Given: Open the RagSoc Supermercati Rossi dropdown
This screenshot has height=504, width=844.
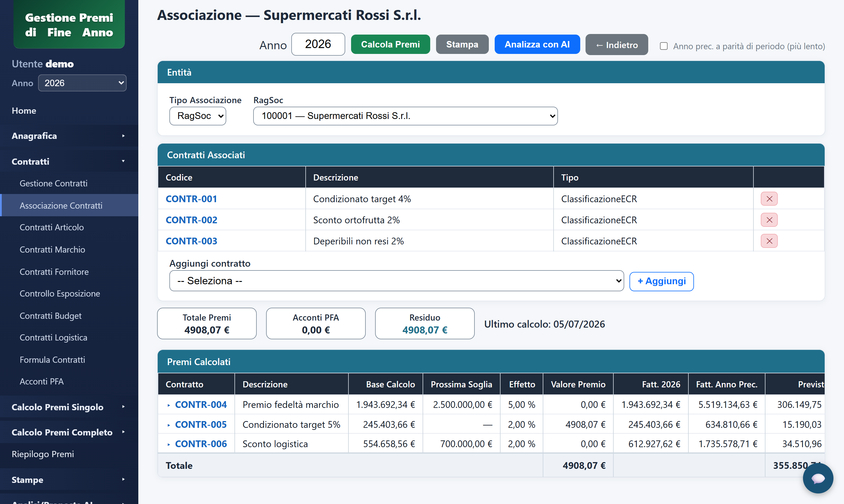Looking at the screenshot, I should tap(405, 116).
